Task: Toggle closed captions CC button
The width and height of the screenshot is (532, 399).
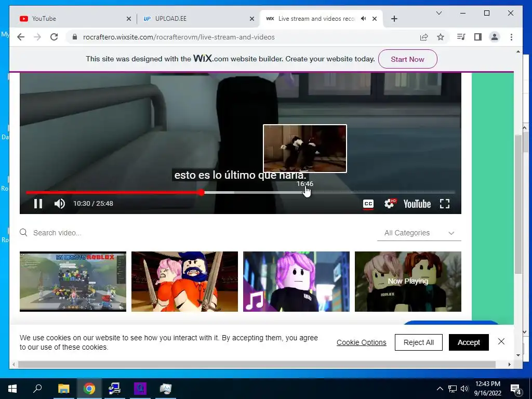Action: (368, 204)
